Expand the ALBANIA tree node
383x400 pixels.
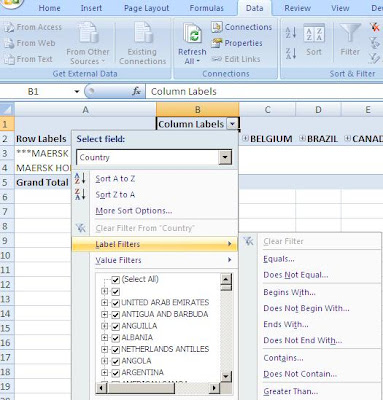pyautogui.click(x=104, y=338)
